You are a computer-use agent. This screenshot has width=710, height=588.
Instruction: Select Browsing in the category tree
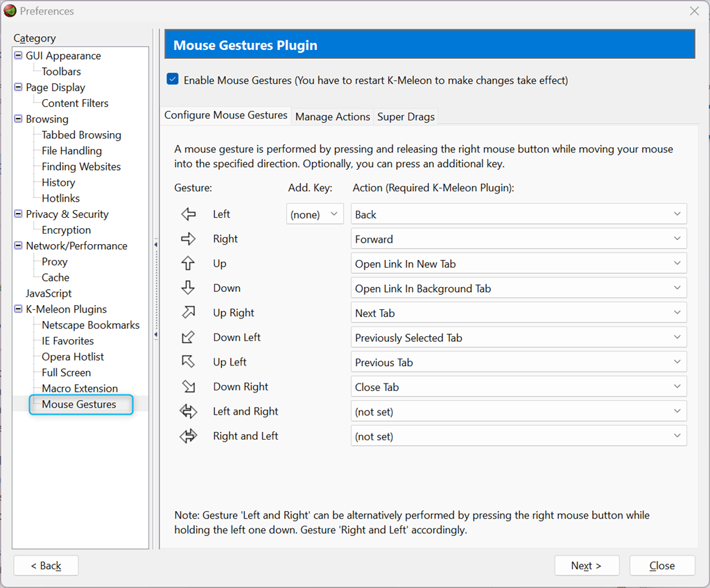47,119
